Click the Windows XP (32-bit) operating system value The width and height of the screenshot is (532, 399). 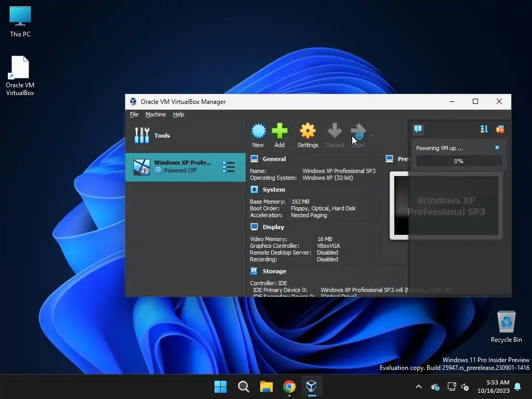point(328,178)
